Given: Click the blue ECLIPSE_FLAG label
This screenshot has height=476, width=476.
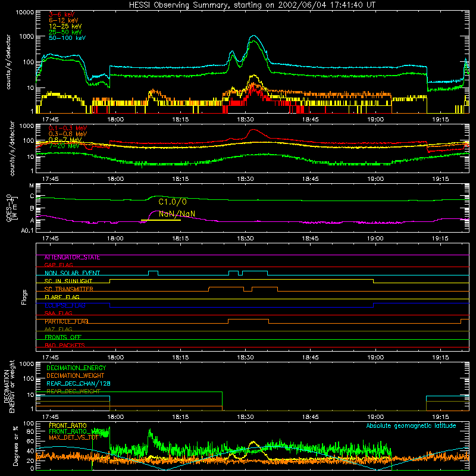Looking at the screenshot, I should (65, 305).
